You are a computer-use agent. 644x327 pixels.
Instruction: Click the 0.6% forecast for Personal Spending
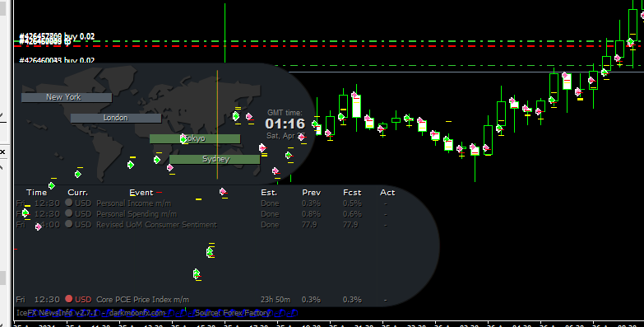[352, 214]
